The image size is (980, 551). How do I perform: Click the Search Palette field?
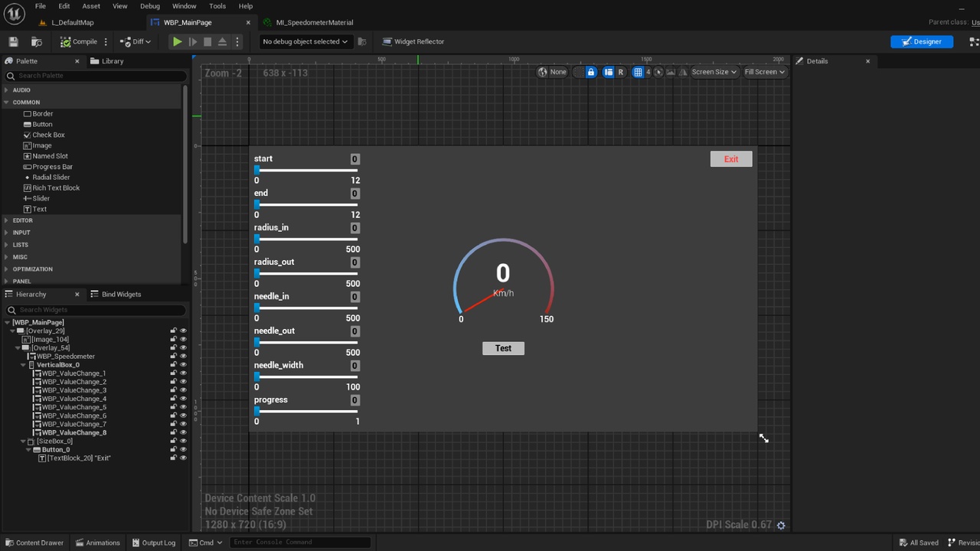[x=96, y=76]
